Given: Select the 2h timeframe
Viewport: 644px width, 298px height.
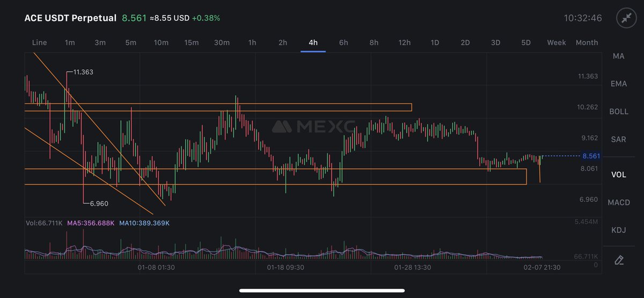Looking at the screenshot, I should (x=283, y=42).
